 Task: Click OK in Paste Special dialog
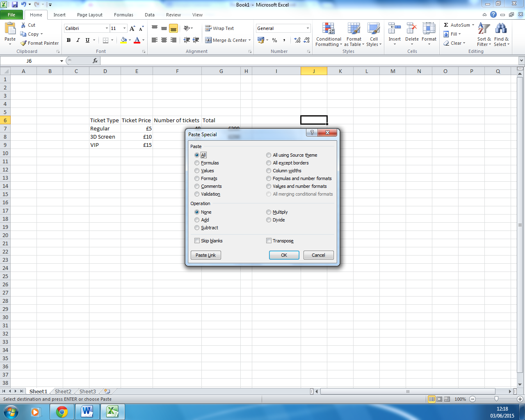[x=284, y=255]
